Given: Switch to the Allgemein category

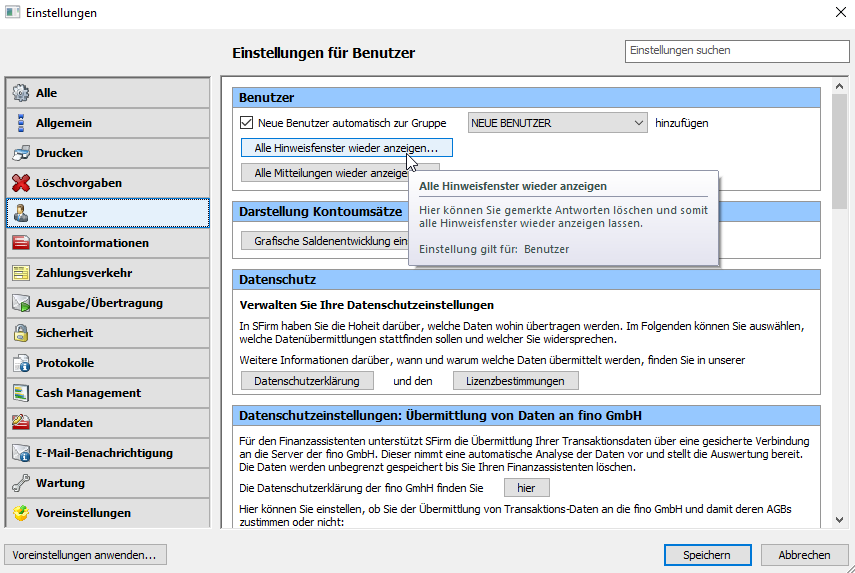Looking at the screenshot, I should (x=108, y=123).
